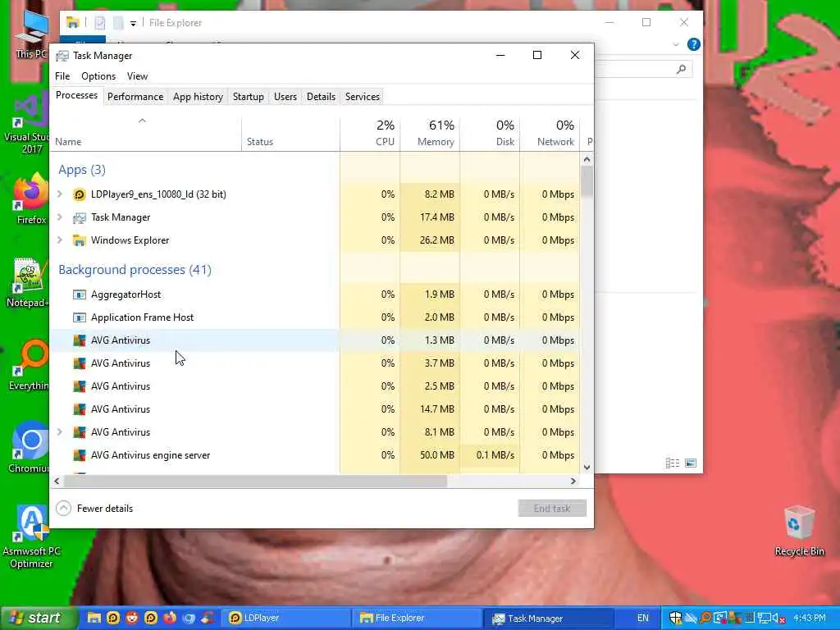Click the search magnifier in File Explorer
Viewport: 840px width, 630px height.
[x=682, y=69]
